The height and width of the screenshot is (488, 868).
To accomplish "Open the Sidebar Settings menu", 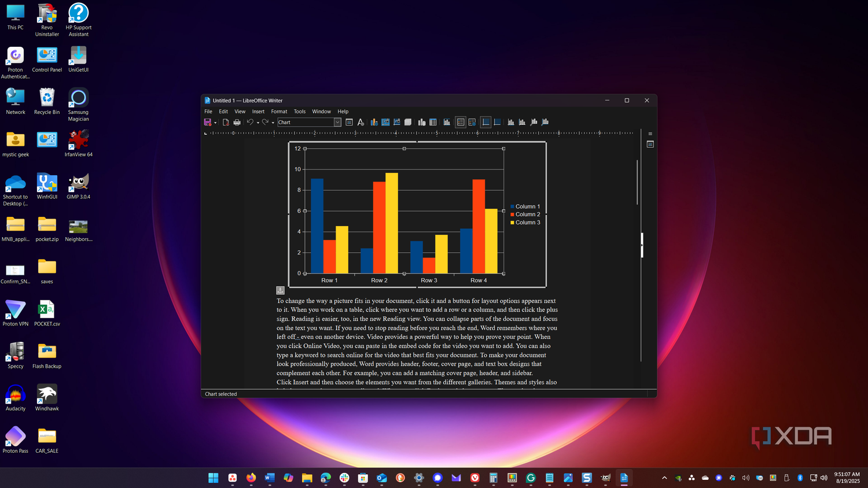I will click(x=650, y=134).
